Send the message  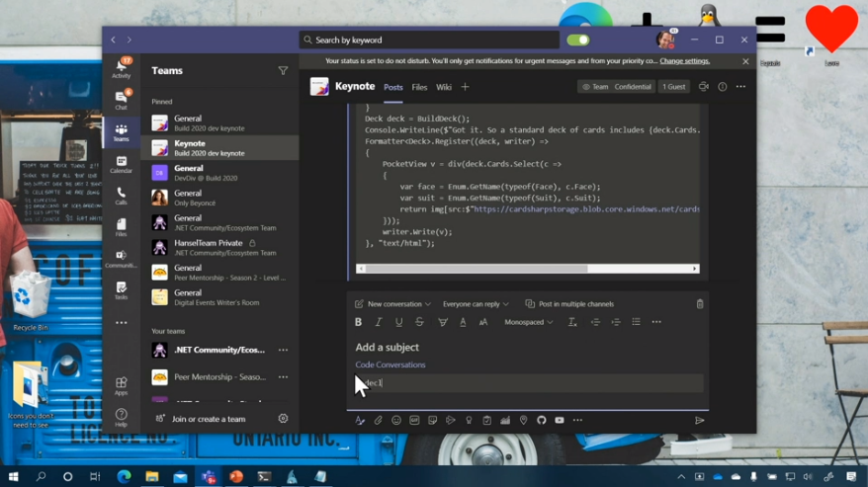[700, 420]
